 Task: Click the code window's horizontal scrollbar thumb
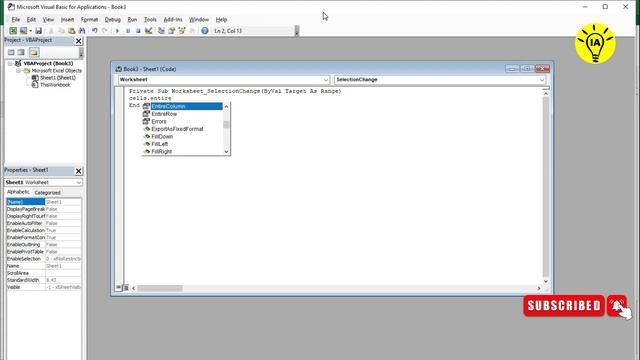[x=160, y=288]
